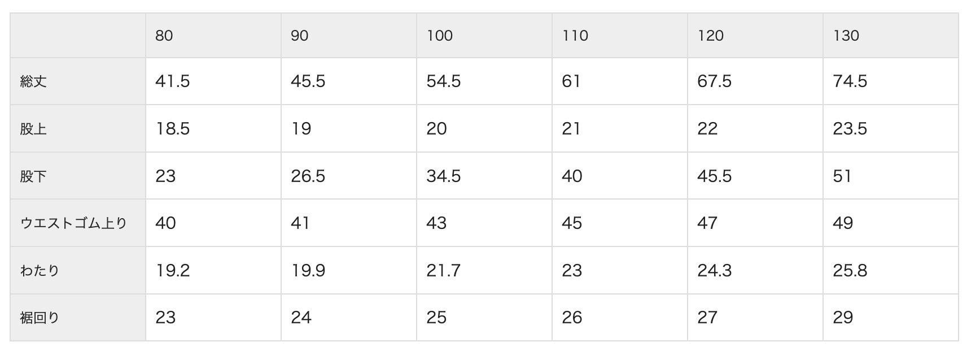Screen dimensions: 980x355
Task: Select the ウエストゴム上り row label
Action: point(73,223)
